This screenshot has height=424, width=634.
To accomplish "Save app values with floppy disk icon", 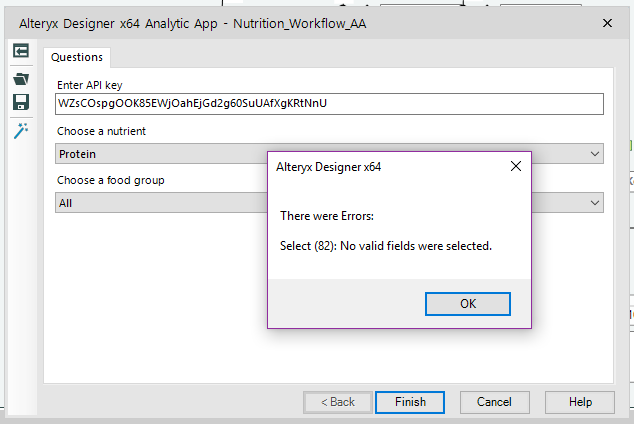I will point(21,102).
